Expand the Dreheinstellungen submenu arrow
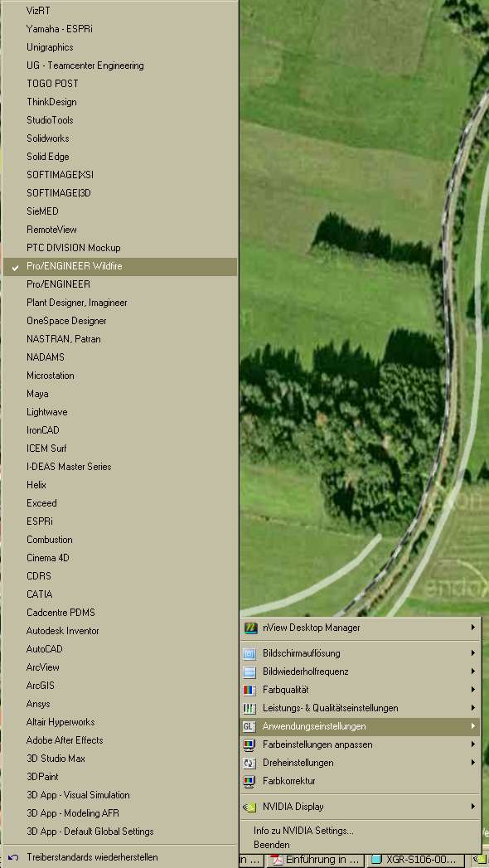Image resolution: width=489 pixels, height=868 pixels. (473, 763)
